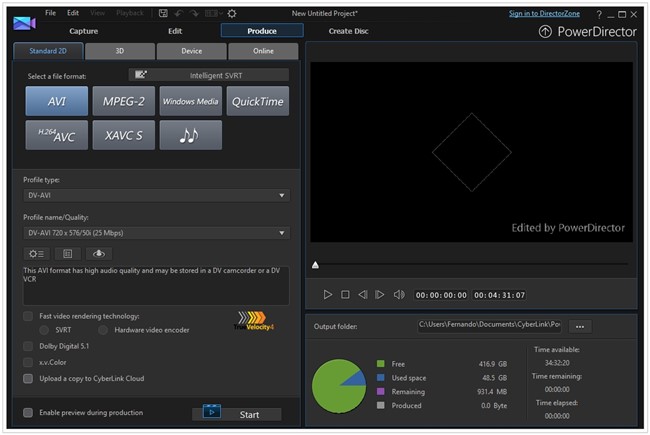The image size is (650, 435).
Task: Click the PowerDirector upgrade arrow icon
Action: point(545,32)
